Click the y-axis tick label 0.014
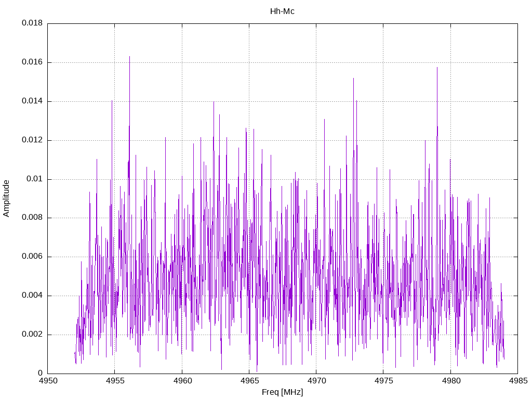 point(32,101)
